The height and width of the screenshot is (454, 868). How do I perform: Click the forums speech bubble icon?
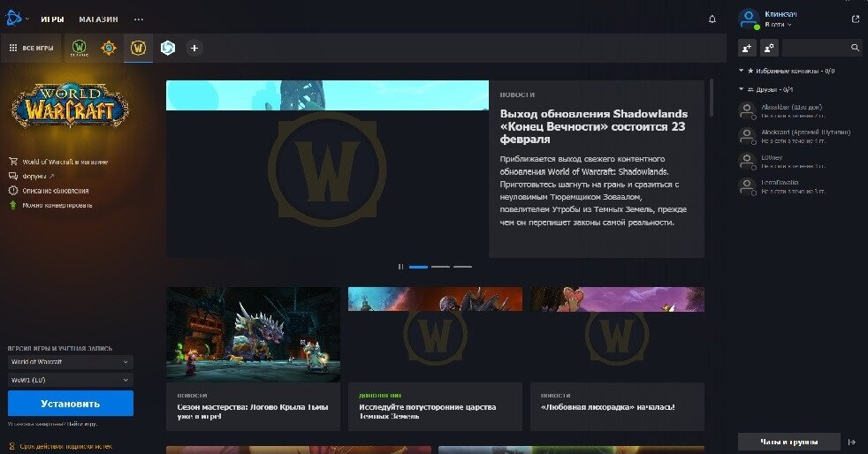[13, 176]
